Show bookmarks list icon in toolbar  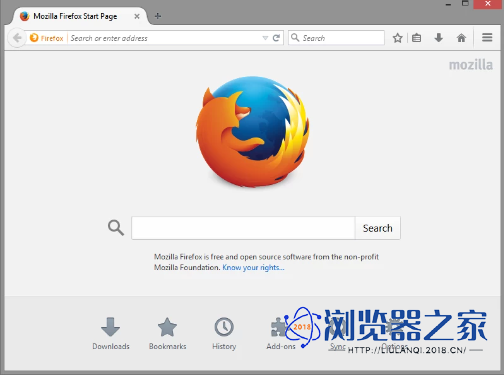click(x=416, y=38)
